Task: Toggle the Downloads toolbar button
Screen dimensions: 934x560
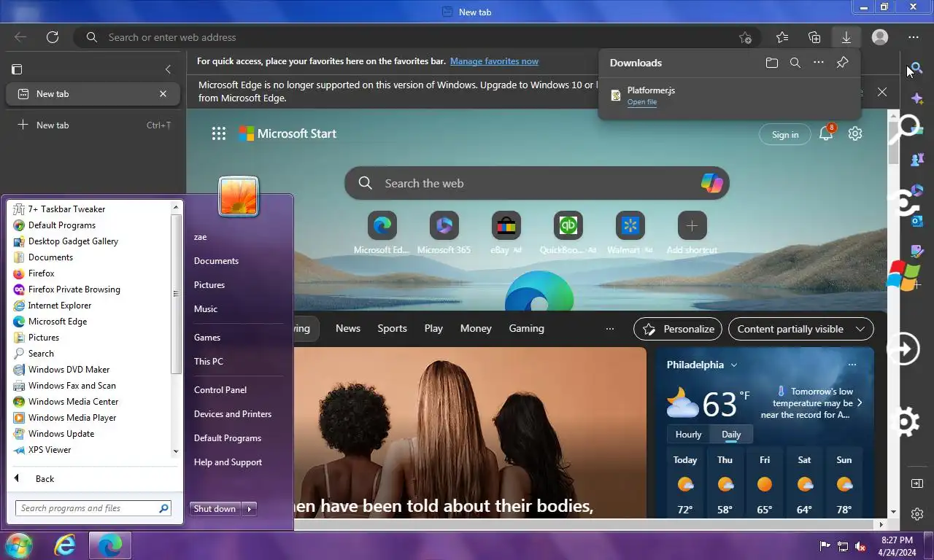Action: point(846,37)
